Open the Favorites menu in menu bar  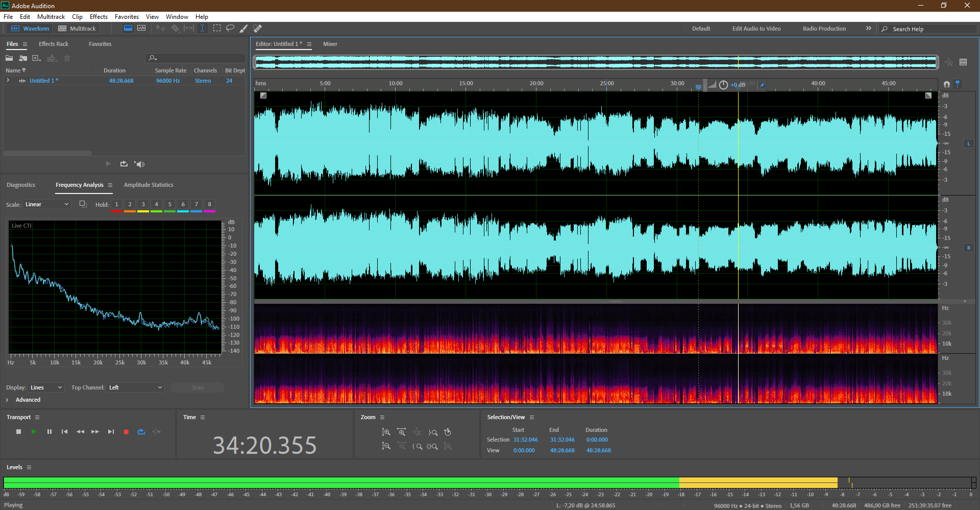[127, 17]
